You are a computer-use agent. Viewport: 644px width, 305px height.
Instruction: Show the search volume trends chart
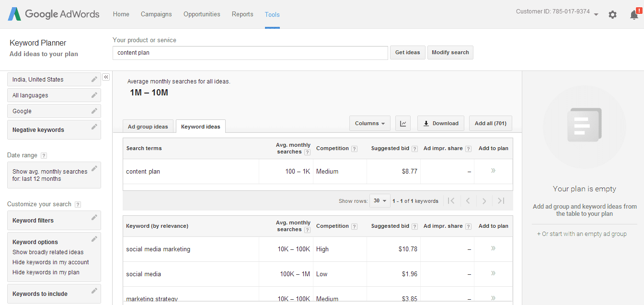[x=403, y=123]
